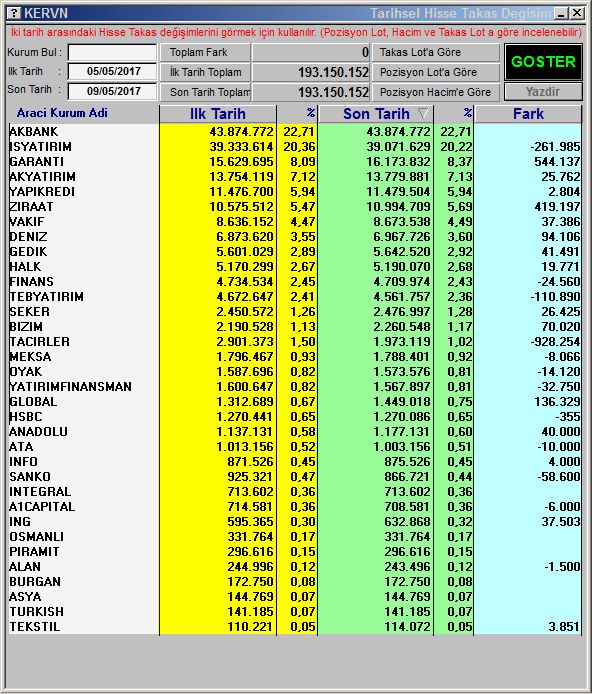Click the Son Tarih Toplam label button
592x694 pixels.
pos(205,92)
